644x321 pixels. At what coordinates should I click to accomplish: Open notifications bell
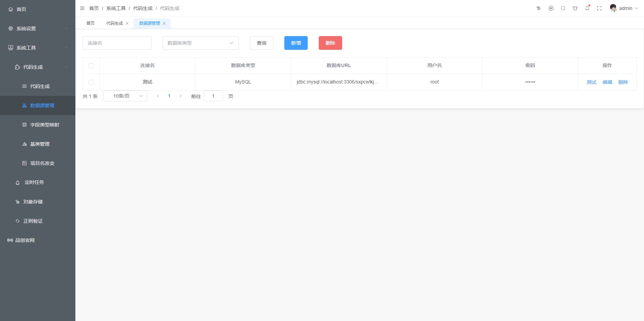[587, 9]
